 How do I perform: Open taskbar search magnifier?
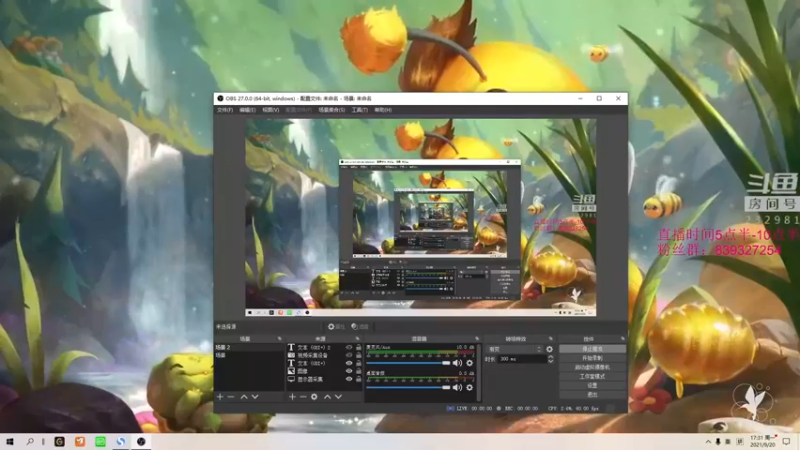click(x=30, y=441)
